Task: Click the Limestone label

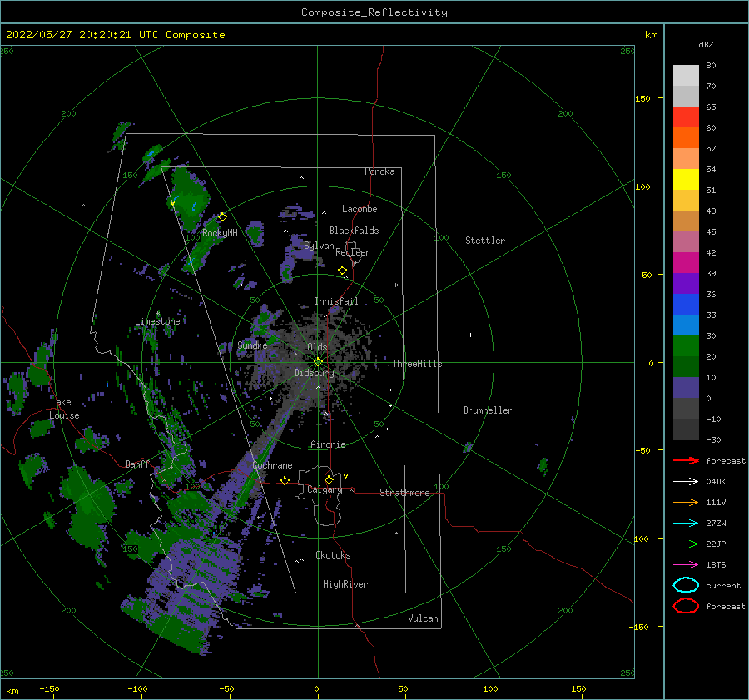Action: (x=157, y=321)
